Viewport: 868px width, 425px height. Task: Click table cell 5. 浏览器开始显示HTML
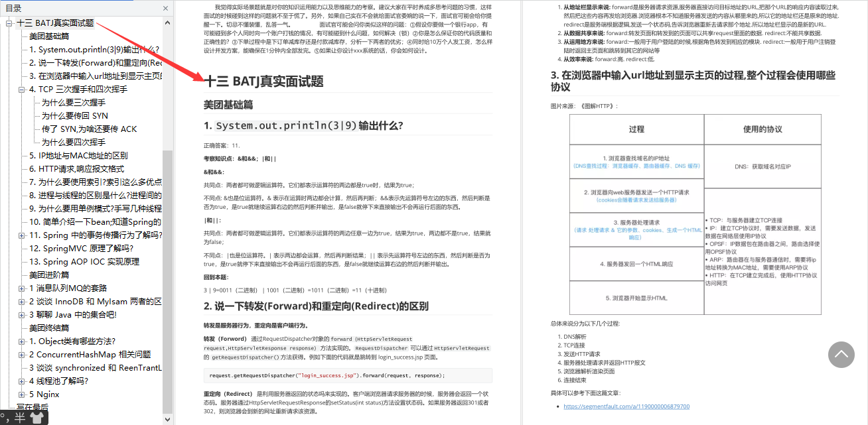click(636, 298)
